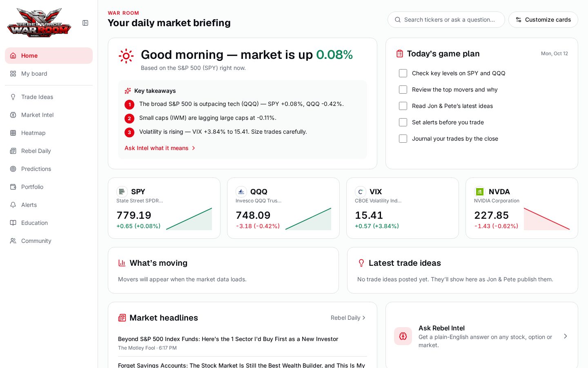Click the clipboard icon by Today's game plan
The height and width of the screenshot is (368, 588).
(x=400, y=54)
